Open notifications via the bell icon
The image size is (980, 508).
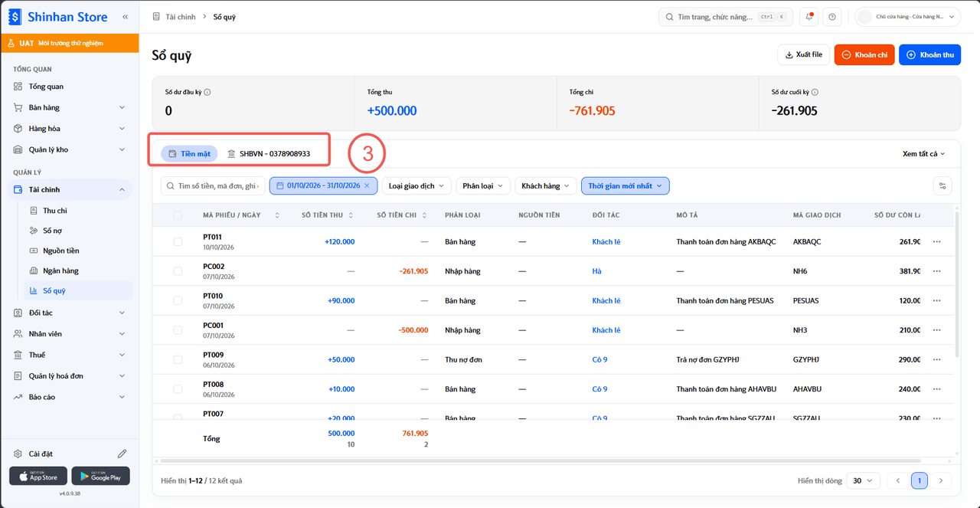pyautogui.click(x=808, y=17)
